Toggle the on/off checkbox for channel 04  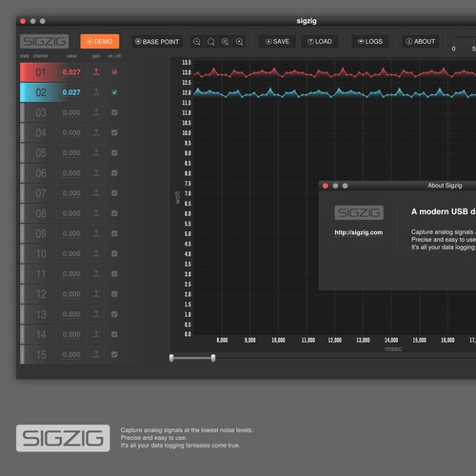pyautogui.click(x=114, y=132)
